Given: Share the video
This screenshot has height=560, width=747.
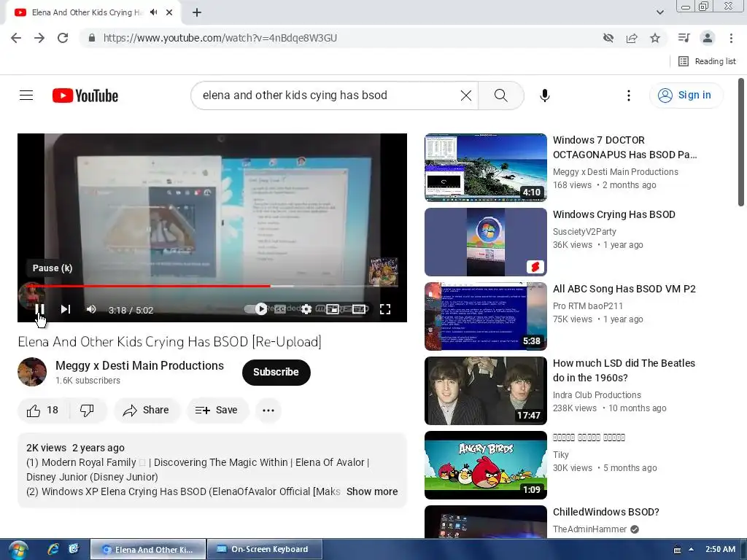Looking at the screenshot, I should click(146, 410).
